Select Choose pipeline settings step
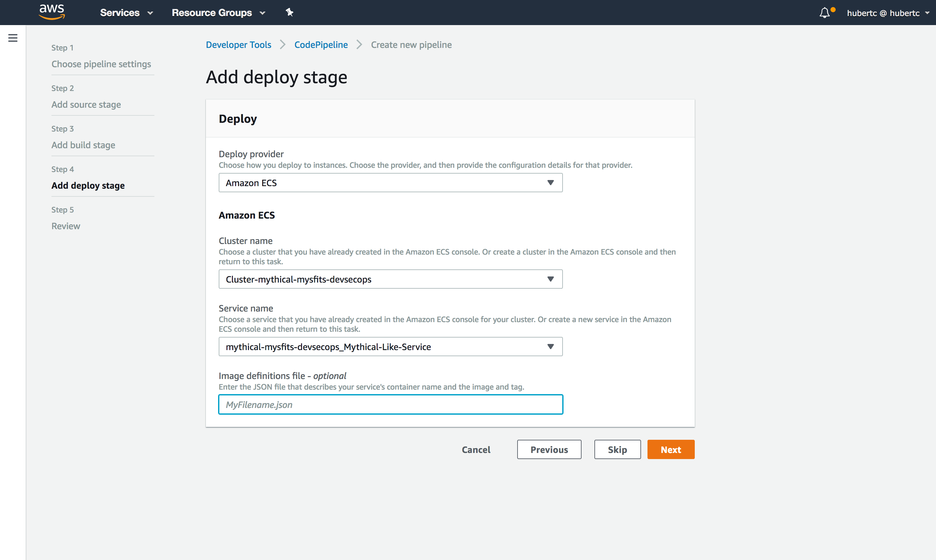This screenshot has height=560, width=936. pyautogui.click(x=101, y=64)
